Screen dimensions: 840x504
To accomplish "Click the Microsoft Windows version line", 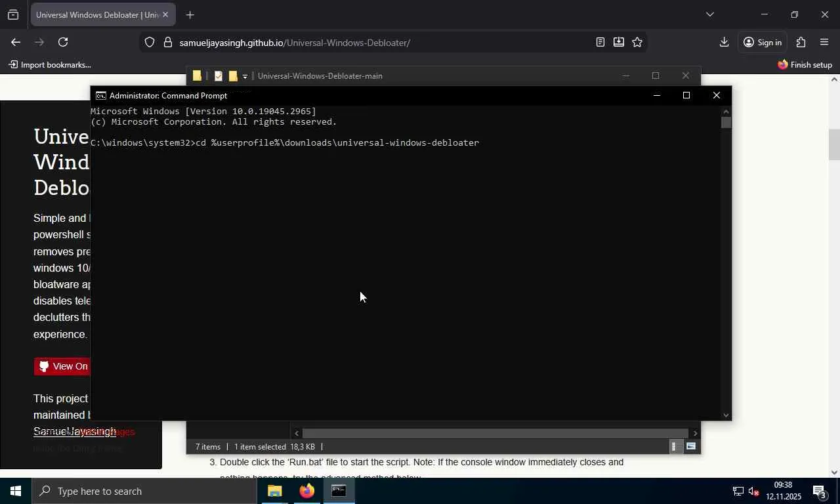I will pyautogui.click(x=203, y=112).
